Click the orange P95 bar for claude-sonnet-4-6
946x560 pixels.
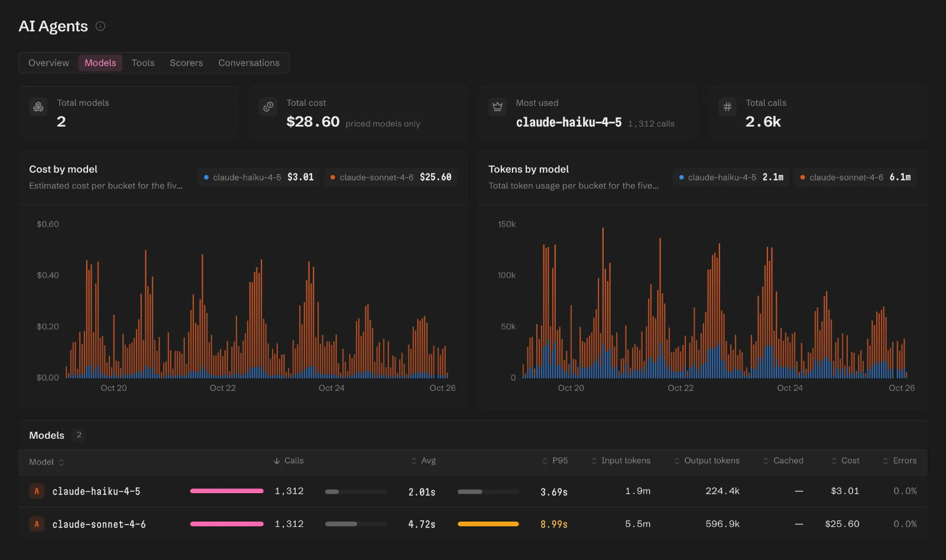click(488, 524)
